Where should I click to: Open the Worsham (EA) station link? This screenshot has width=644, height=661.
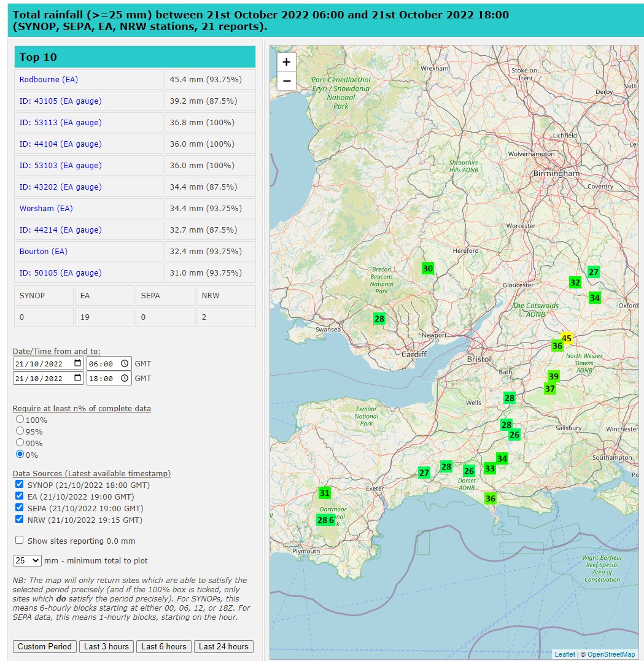(46, 209)
